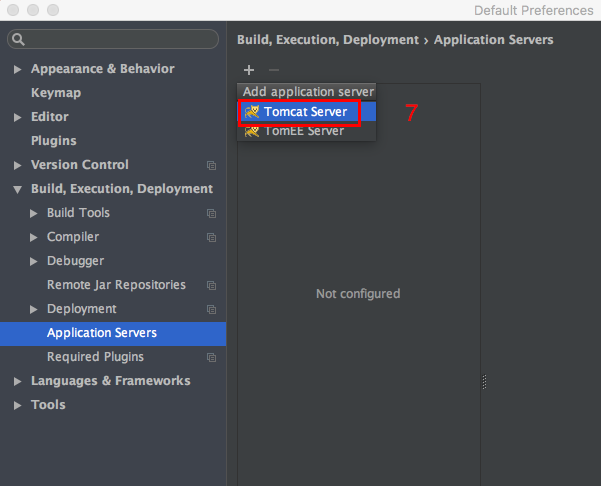The width and height of the screenshot is (601, 486).
Task: Expand the Debugger arrow
Action: click(x=33, y=261)
